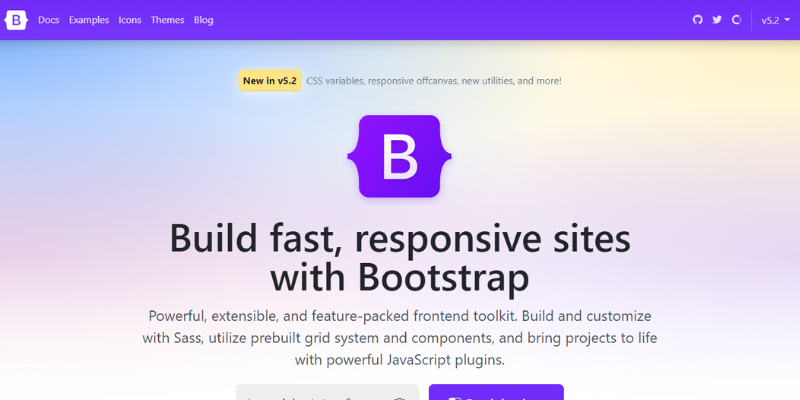Open the Twitter bird icon link
800x400 pixels.
[717, 20]
